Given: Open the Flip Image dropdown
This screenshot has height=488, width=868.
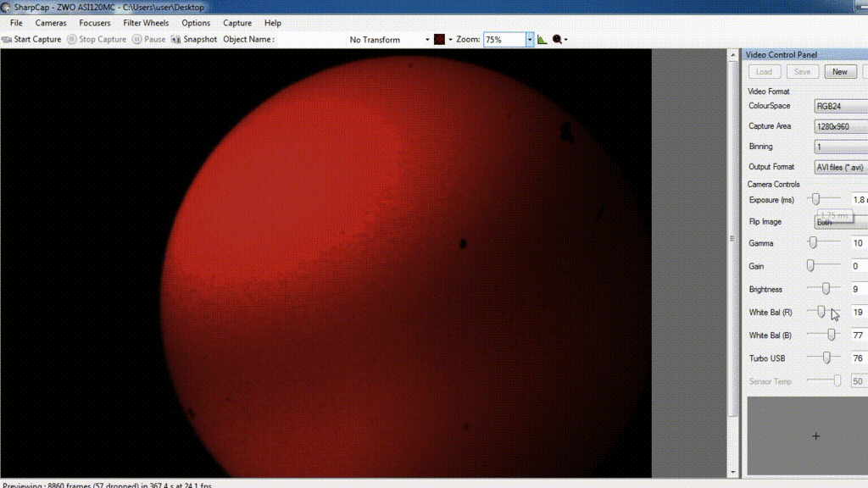Looking at the screenshot, I should pyautogui.click(x=841, y=222).
